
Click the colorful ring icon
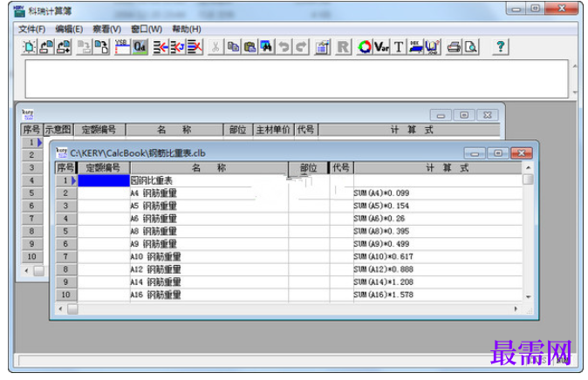pos(364,47)
